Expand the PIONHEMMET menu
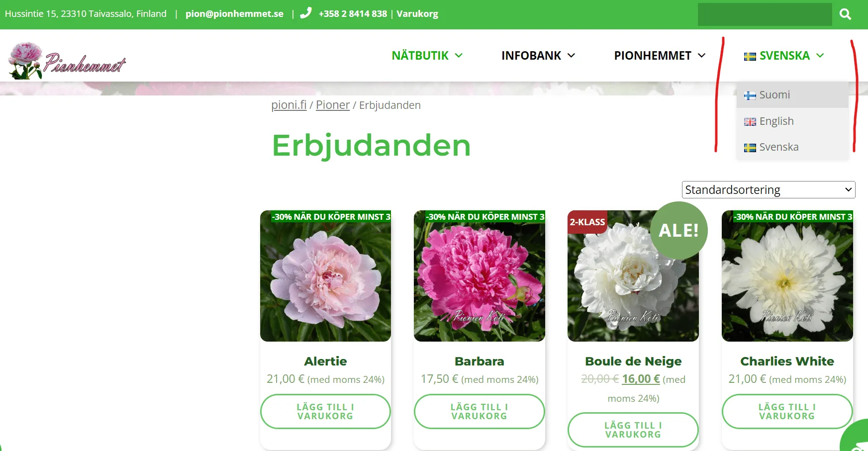 [659, 56]
